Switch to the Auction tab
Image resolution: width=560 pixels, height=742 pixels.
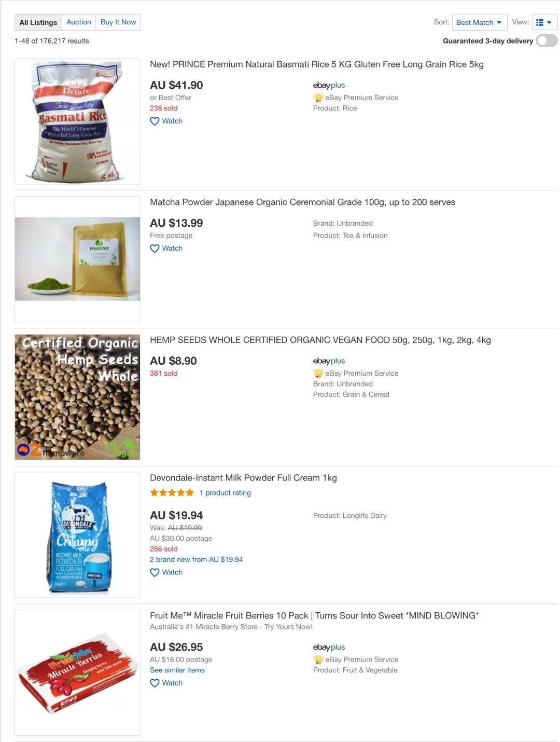(x=79, y=22)
